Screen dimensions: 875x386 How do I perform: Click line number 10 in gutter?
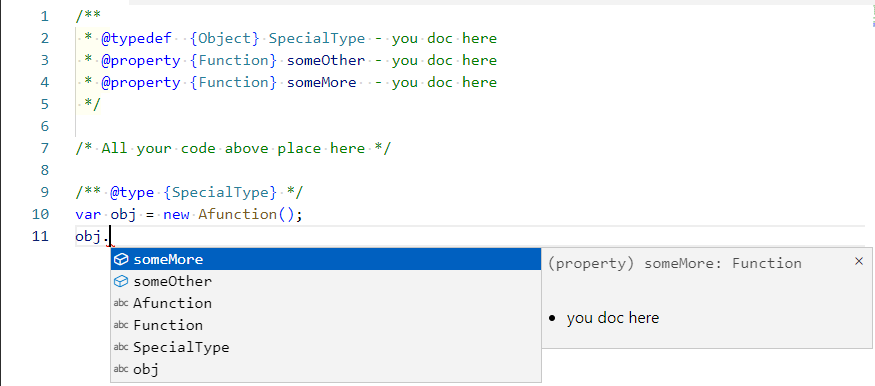pyautogui.click(x=40, y=214)
